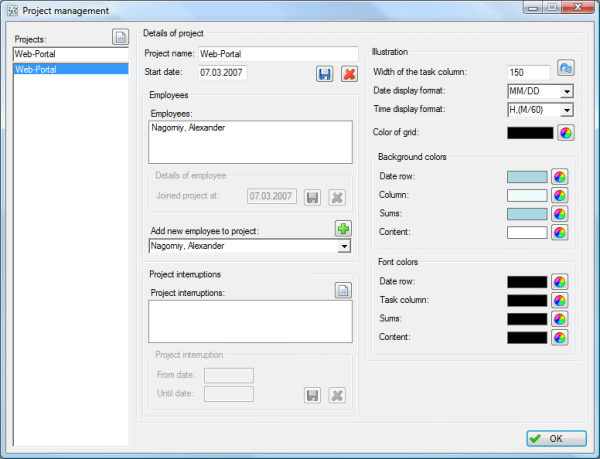Click the background Date row color swatch

click(527, 177)
